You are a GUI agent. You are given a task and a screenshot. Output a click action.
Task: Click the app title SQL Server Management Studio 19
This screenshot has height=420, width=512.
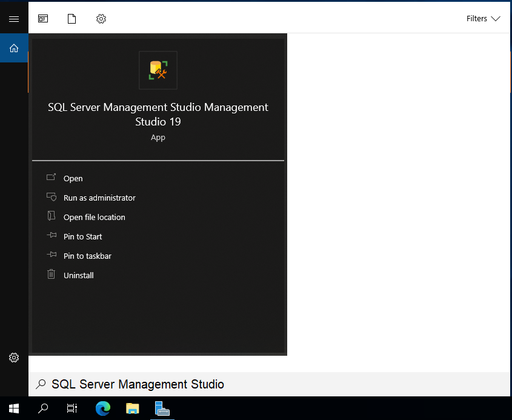click(x=158, y=115)
